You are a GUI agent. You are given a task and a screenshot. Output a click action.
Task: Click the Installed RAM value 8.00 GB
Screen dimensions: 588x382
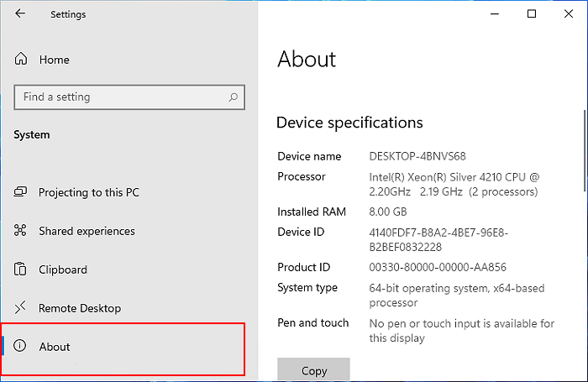pos(388,212)
